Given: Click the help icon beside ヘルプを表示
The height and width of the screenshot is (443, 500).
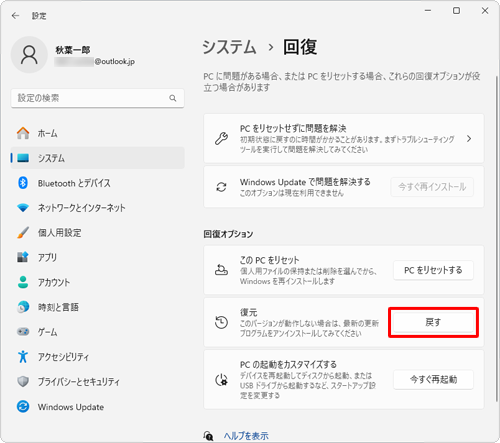Looking at the screenshot, I should click(x=208, y=435).
